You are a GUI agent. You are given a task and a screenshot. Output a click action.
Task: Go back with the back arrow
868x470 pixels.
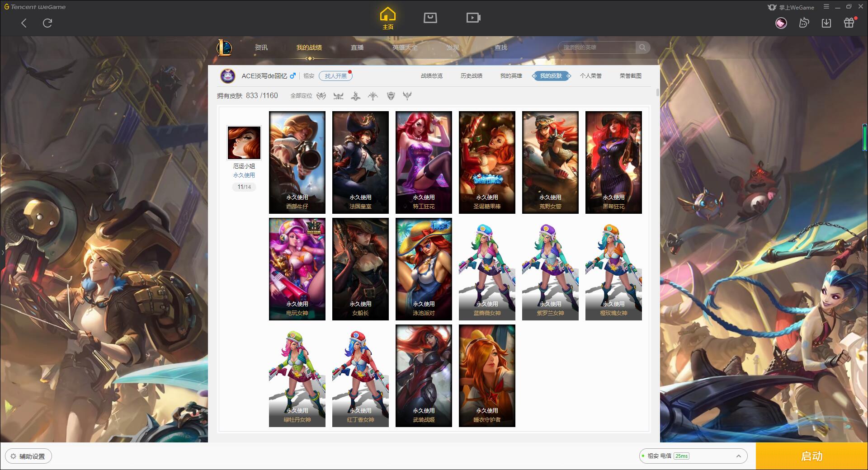click(24, 23)
